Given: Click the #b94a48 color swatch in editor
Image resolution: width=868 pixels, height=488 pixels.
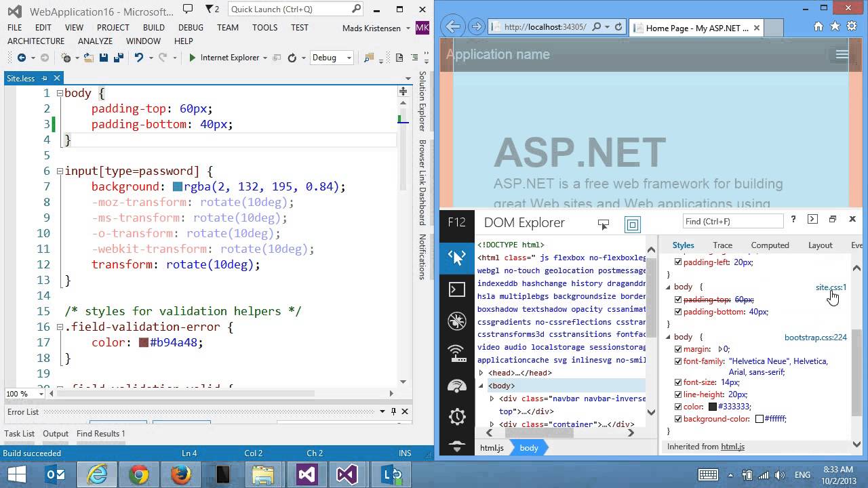Looking at the screenshot, I should 144,342.
